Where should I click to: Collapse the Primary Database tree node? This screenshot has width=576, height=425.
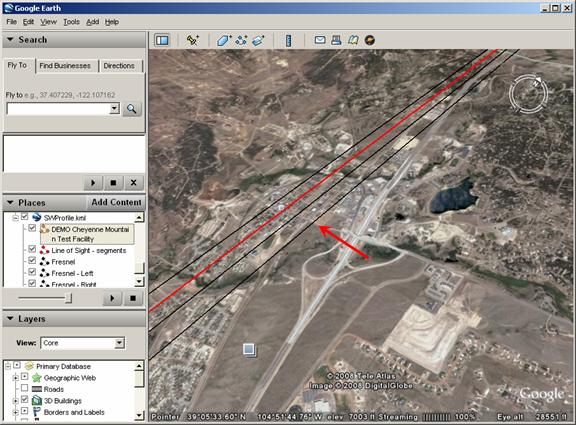[8, 366]
